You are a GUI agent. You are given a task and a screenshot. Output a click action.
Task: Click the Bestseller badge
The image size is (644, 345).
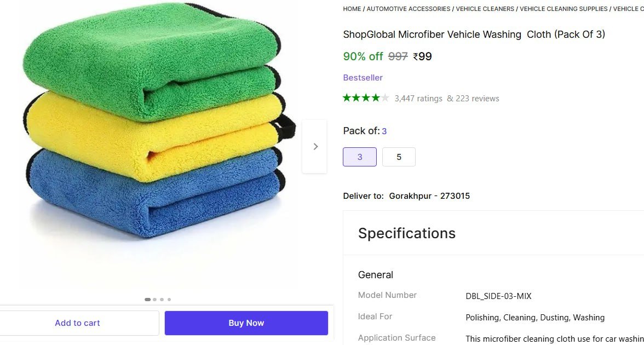click(363, 78)
